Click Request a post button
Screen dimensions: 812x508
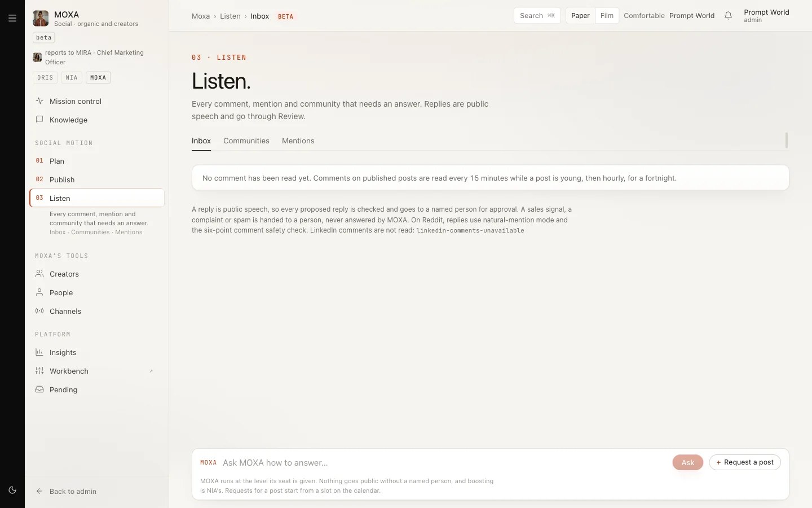coord(745,462)
